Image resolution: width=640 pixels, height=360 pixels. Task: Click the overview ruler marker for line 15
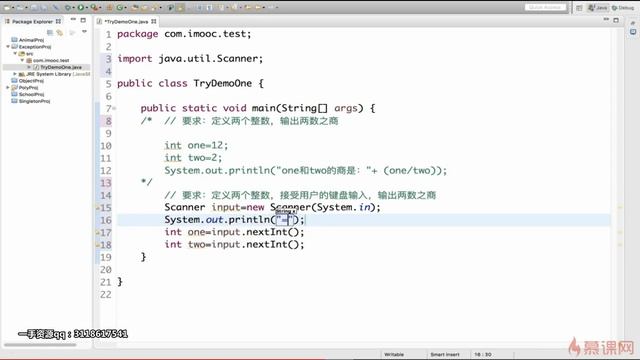point(620,207)
